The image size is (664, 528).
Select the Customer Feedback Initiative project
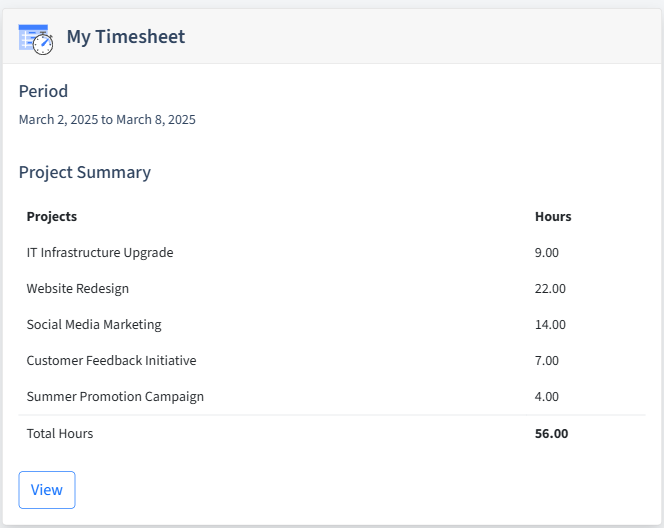tap(111, 360)
